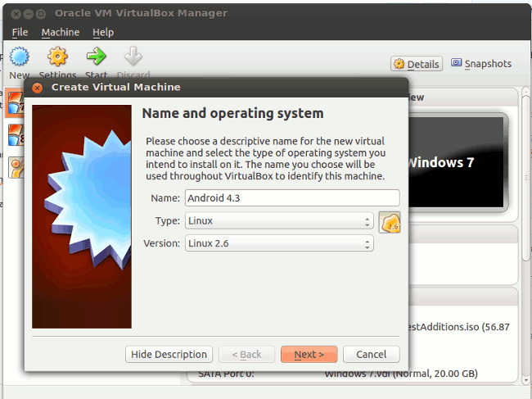The image size is (532, 399).
Task: Expand the Version dropdown showing Linux 2.6
Action: [278, 243]
